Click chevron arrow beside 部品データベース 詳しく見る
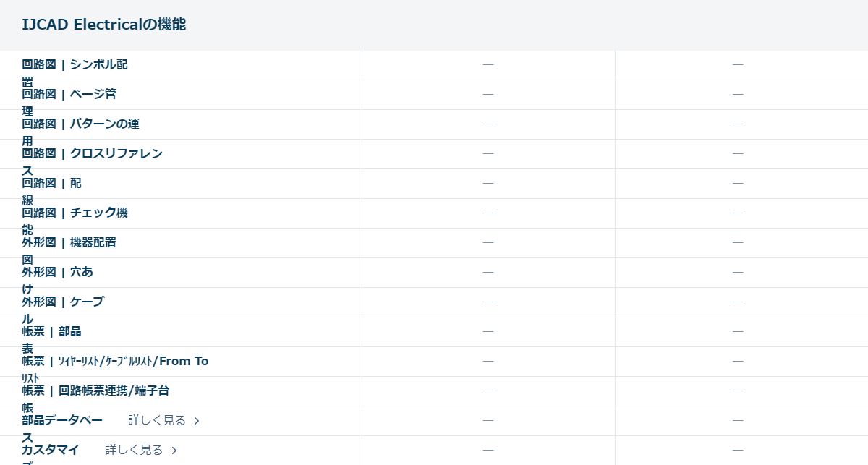Image resolution: width=868 pixels, height=465 pixels. pos(197,421)
